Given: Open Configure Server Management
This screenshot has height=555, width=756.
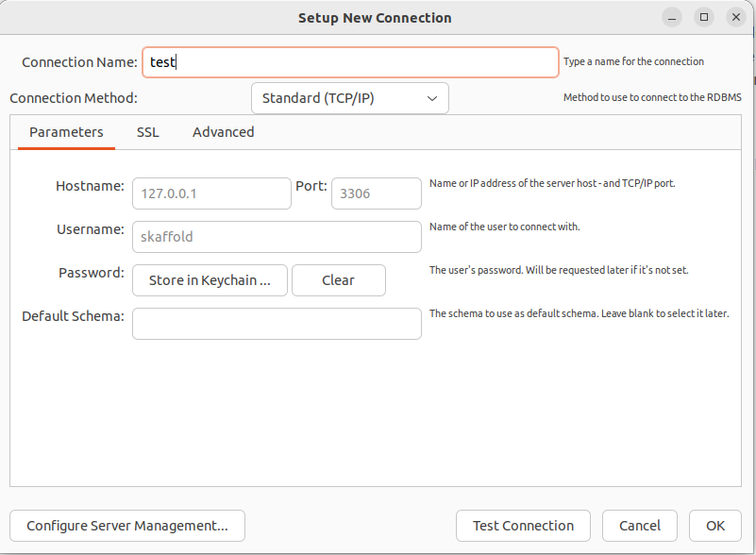Looking at the screenshot, I should coord(127,526).
